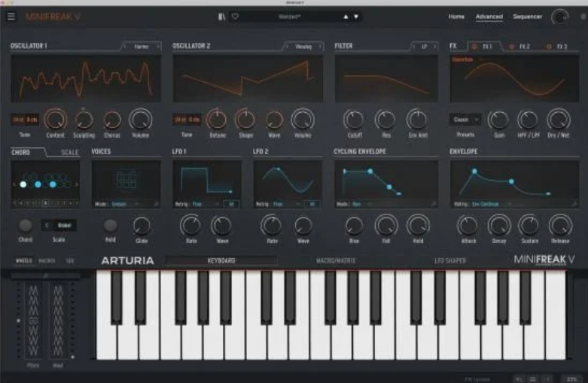The width and height of the screenshot is (588, 383).
Task: Show the KEYBOARD panel
Action: pyautogui.click(x=221, y=260)
